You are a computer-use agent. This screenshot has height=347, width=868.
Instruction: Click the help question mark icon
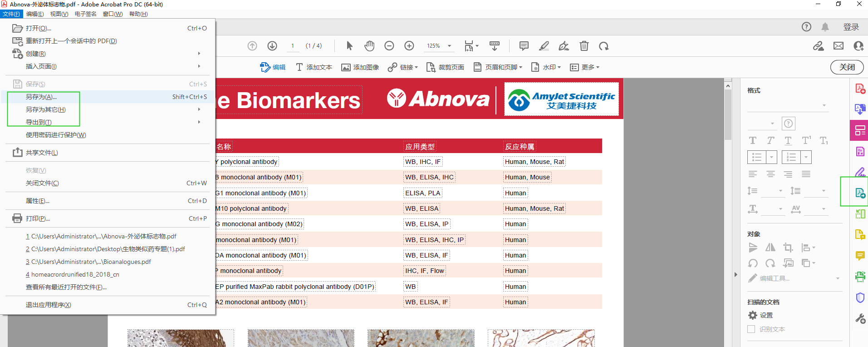[806, 27]
